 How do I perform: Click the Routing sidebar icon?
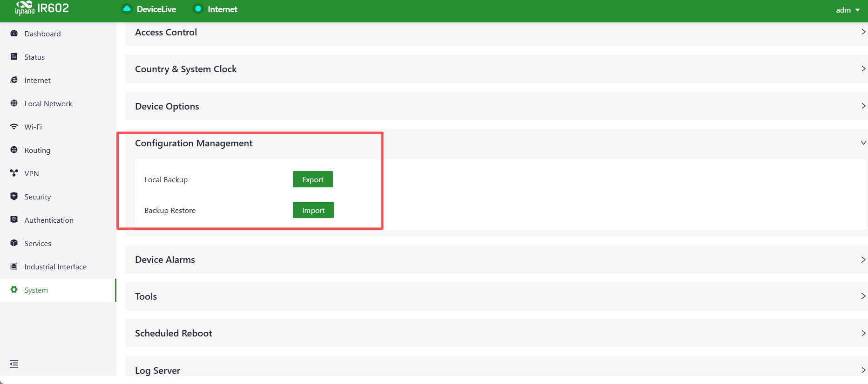tap(14, 150)
